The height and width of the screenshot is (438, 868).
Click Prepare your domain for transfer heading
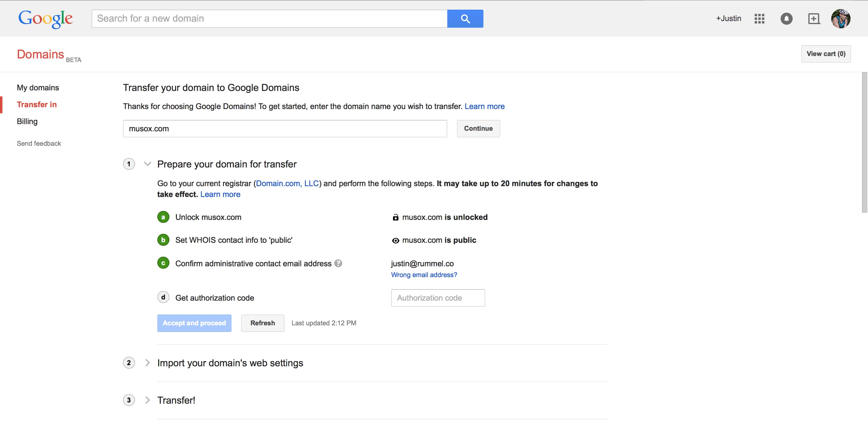(x=227, y=164)
